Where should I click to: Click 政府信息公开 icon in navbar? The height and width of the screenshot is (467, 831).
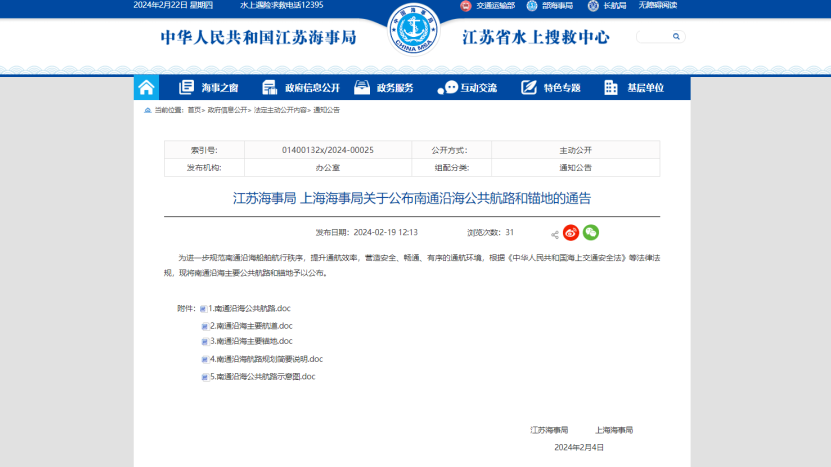[x=269, y=87]
